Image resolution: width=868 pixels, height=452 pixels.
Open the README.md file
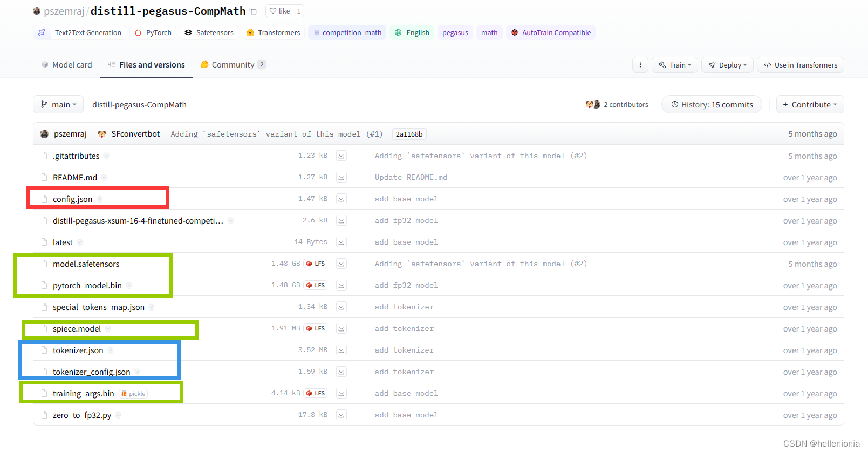click(x=75, y=178)
